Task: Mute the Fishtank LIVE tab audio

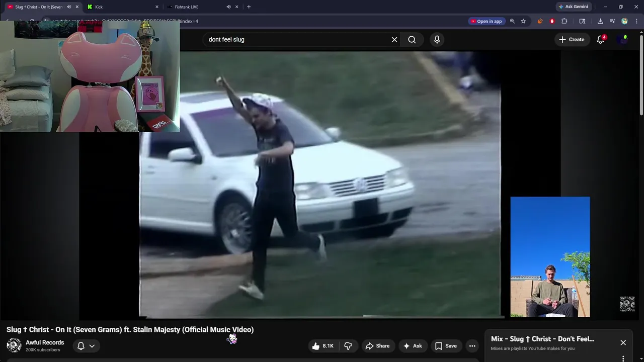Action: [228, 7]
